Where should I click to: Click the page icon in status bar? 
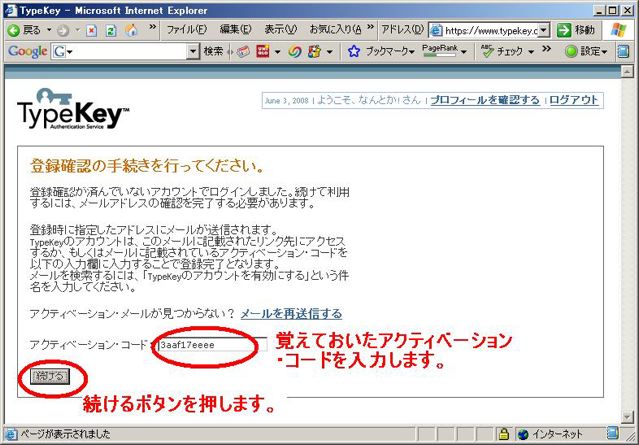(11, 434)
